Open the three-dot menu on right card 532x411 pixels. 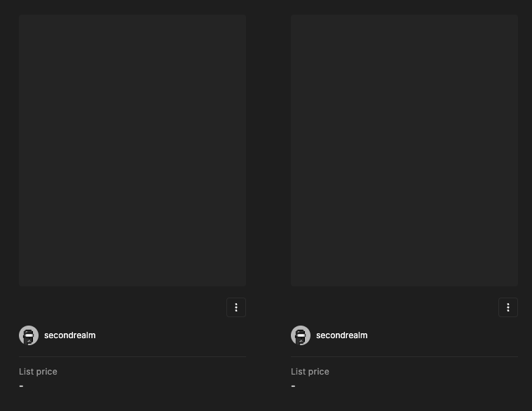tap(508, 307)
